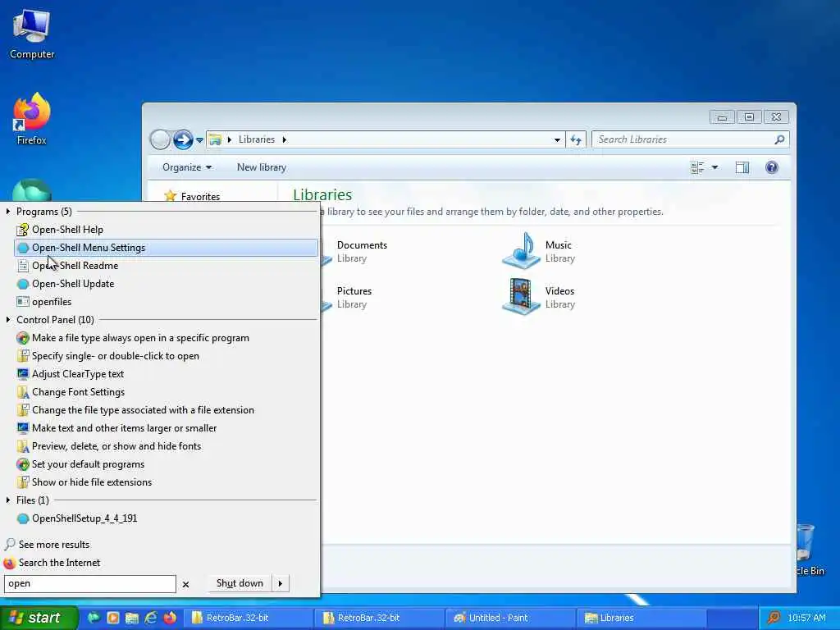Collapse the Programs (5) results group
Screen dimensions: 840x630
tap(8, 212)
